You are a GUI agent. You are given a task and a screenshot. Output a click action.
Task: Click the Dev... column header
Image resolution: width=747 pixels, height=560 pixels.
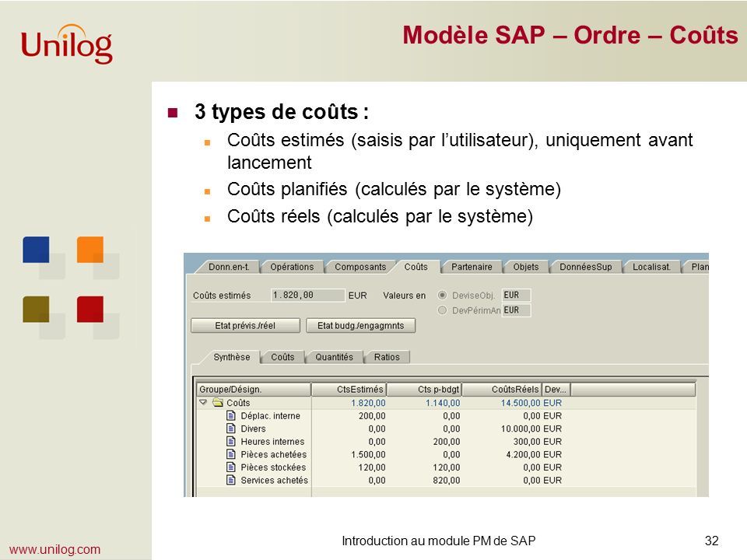coord(556,390)
